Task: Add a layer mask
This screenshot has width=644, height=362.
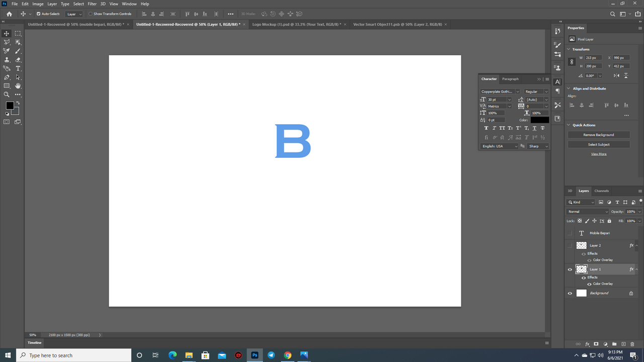Action: (x=596, y=344)
